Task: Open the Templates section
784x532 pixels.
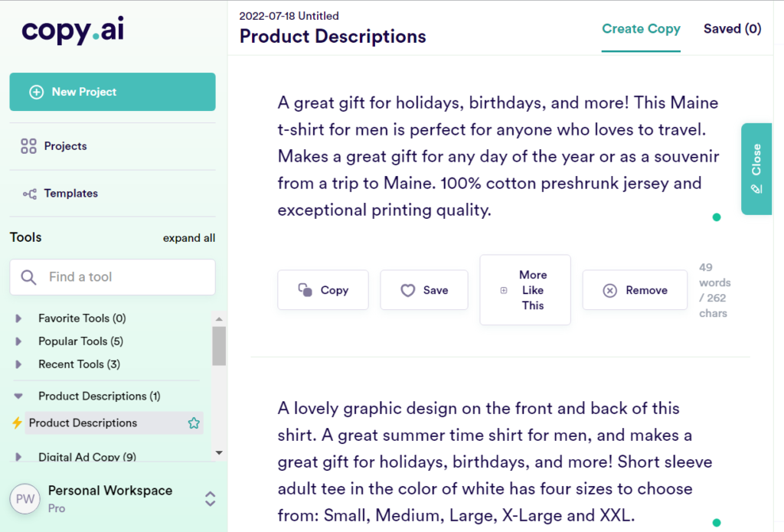Action: coord(69,193)
